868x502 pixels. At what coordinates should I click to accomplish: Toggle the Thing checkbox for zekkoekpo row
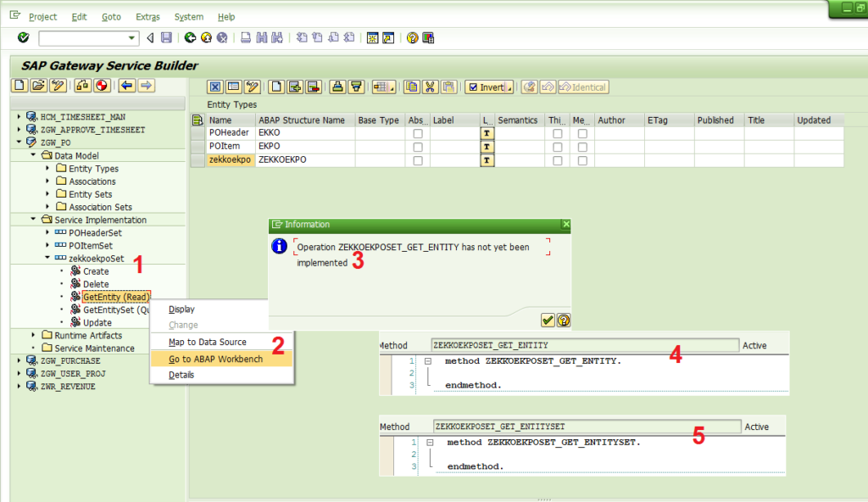click(558, 160)
